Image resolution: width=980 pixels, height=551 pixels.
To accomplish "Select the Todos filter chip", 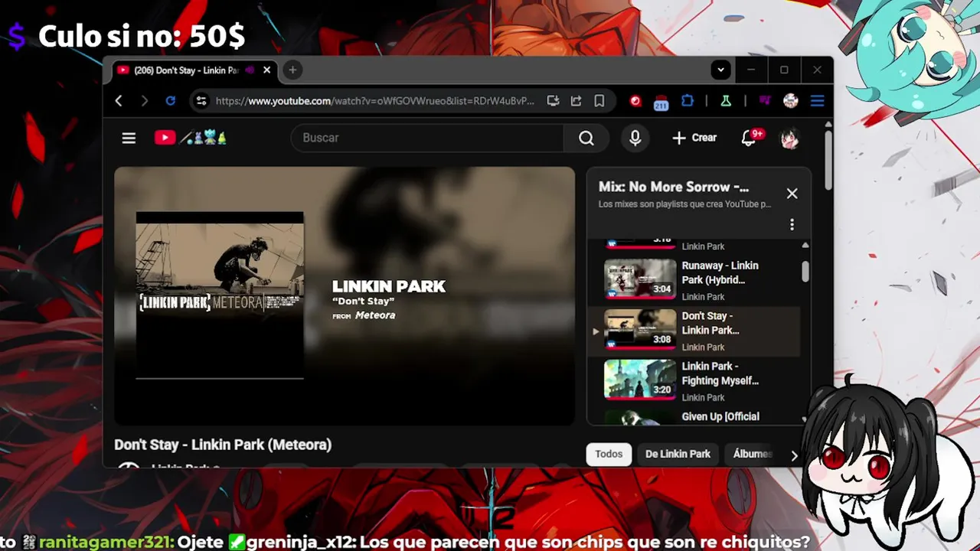I will coord(609,454).
